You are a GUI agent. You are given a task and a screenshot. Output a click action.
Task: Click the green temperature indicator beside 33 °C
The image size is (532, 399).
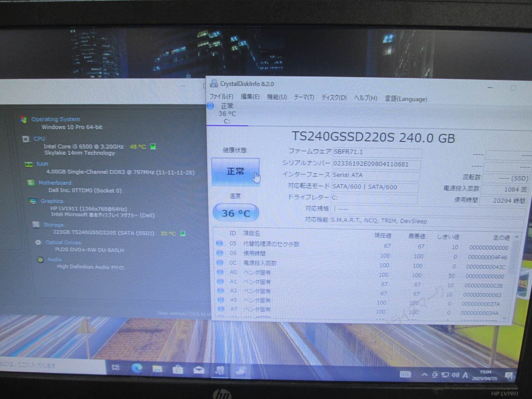click(x=183, y=233)
